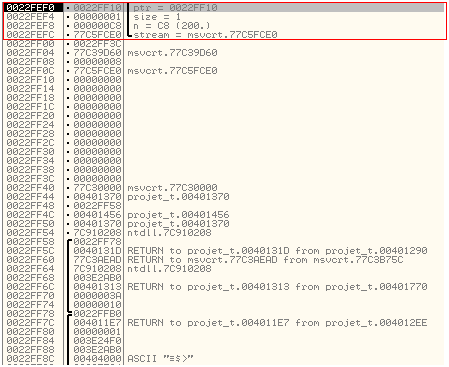The width and height of the screenshot is (449, 367).
Task: Select stack address 0022FF78
Action: pos(30,314)
